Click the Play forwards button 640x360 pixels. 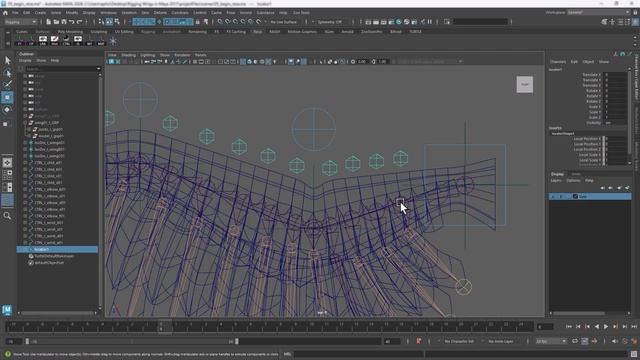point(606,327)
